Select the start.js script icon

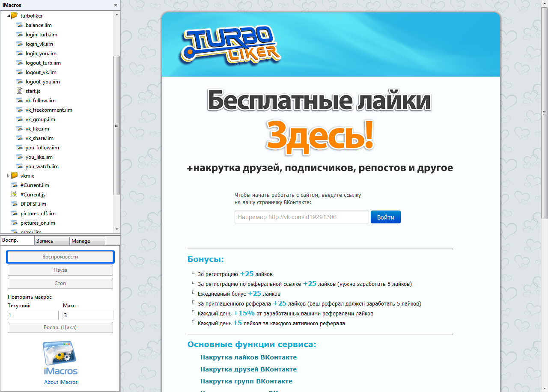[19, 91]
